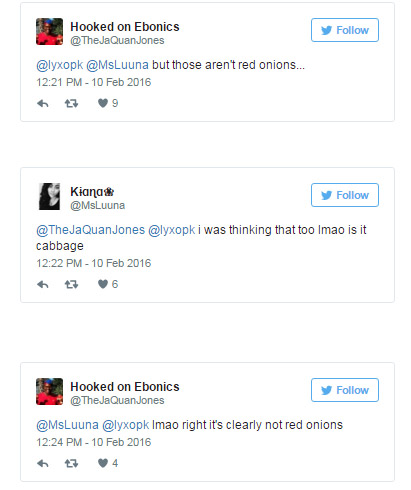Follow Hooked on Ebonics in first tweet
411x490 pixels.
tap(345, 30)
